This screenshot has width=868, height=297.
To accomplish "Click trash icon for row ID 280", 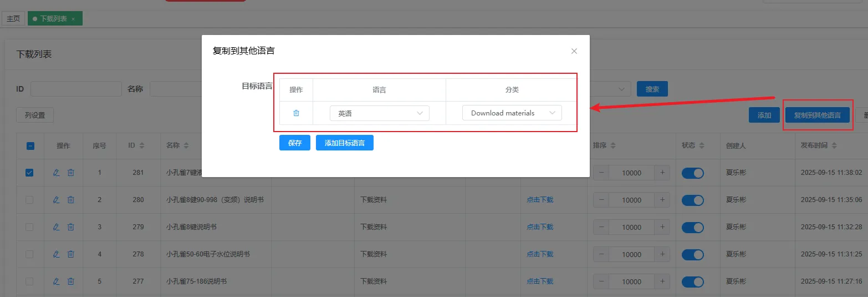I will pos(71,200).
